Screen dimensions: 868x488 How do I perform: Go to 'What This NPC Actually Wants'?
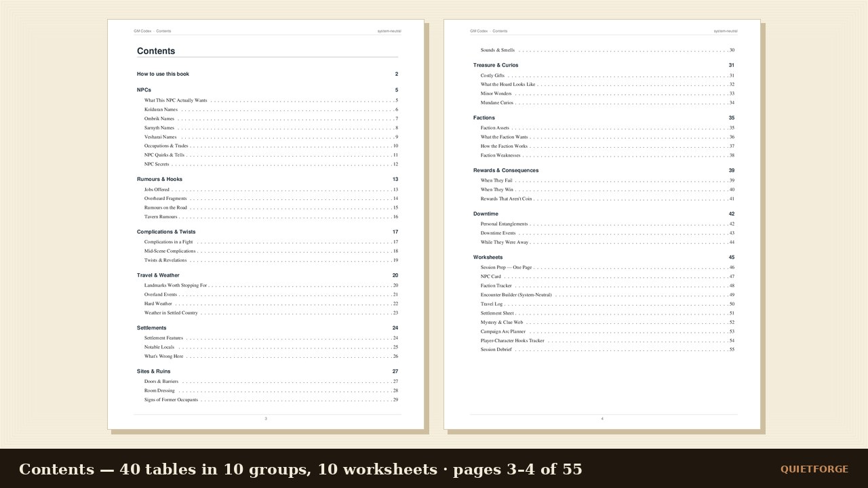[x=271, y=100]
